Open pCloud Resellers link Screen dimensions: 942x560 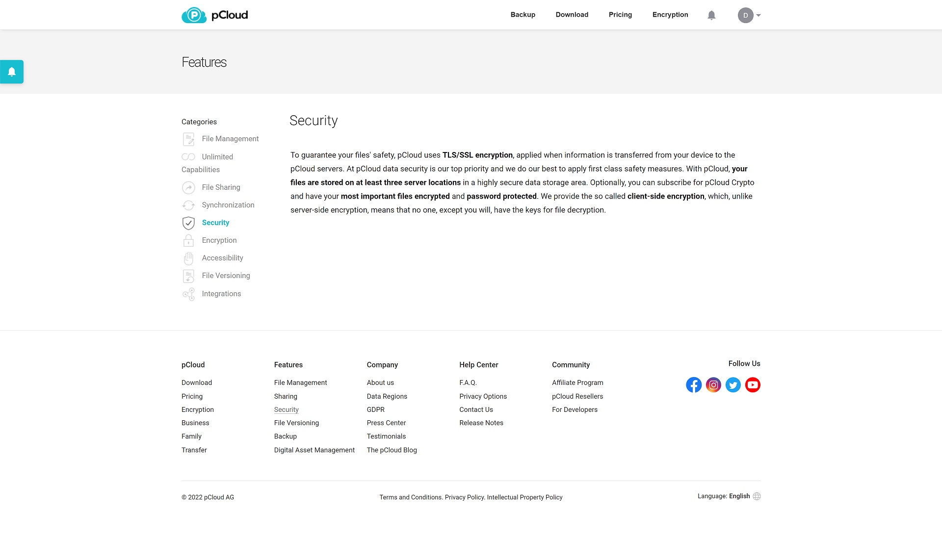tap(577, 396)
